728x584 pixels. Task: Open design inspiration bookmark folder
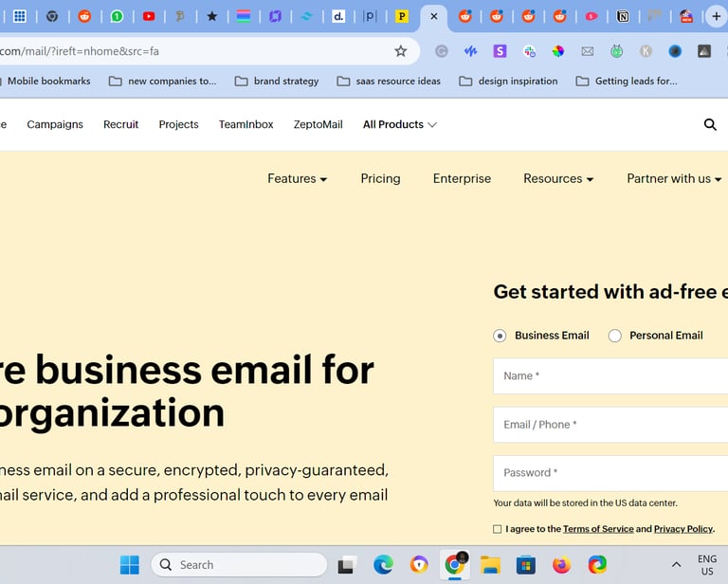[x=508, y=82]
